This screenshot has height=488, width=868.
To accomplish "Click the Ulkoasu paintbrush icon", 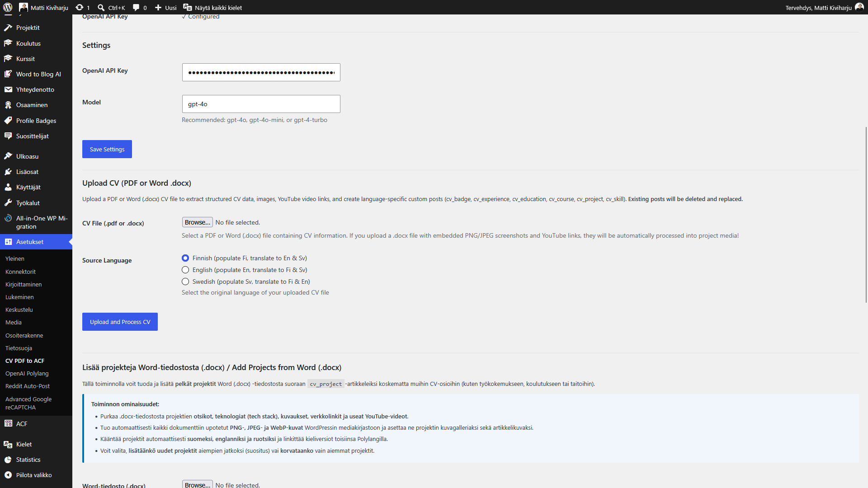I will click(8, 156).
